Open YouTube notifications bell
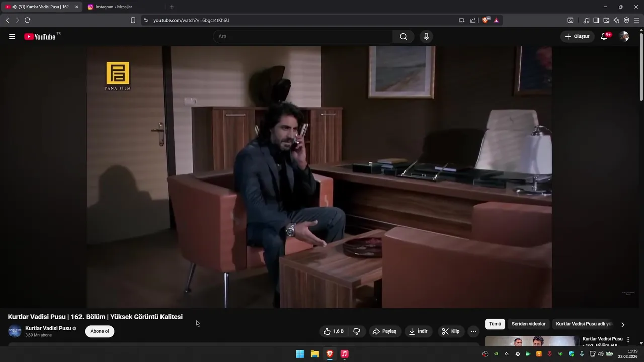This screenshot has height=362, width=644. (x=605, y=37)
